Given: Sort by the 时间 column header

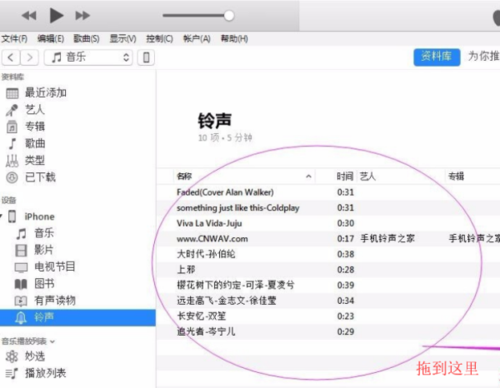Looking at the screenshot, I should (345, 176).
